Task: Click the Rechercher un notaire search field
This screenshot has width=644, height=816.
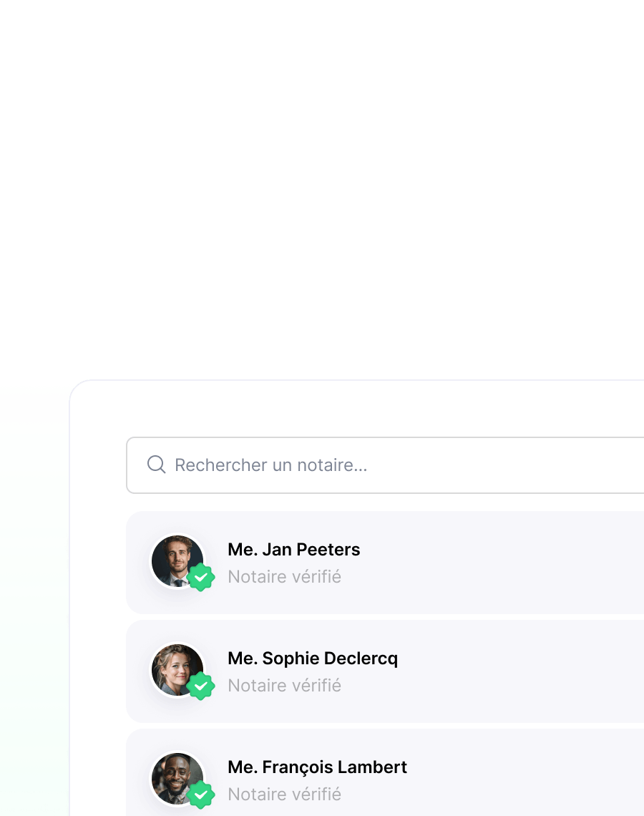Action: [385, 465]
